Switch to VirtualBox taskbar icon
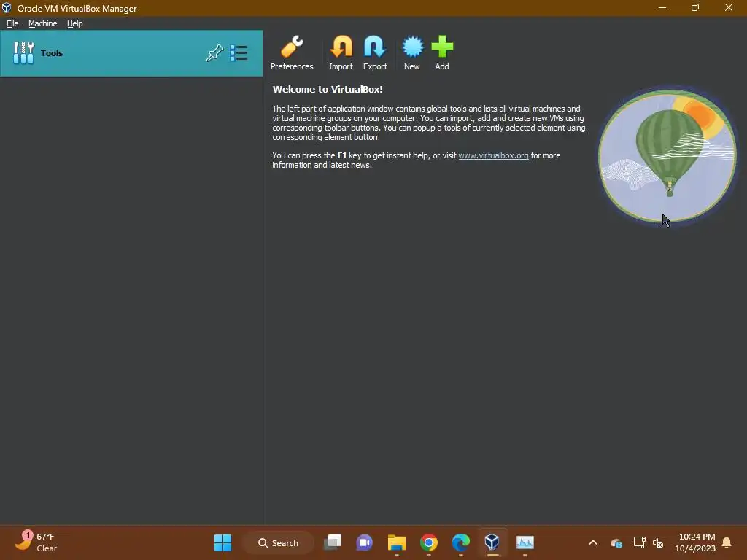Viewport: 747px width, 560px height. [492, 542]
